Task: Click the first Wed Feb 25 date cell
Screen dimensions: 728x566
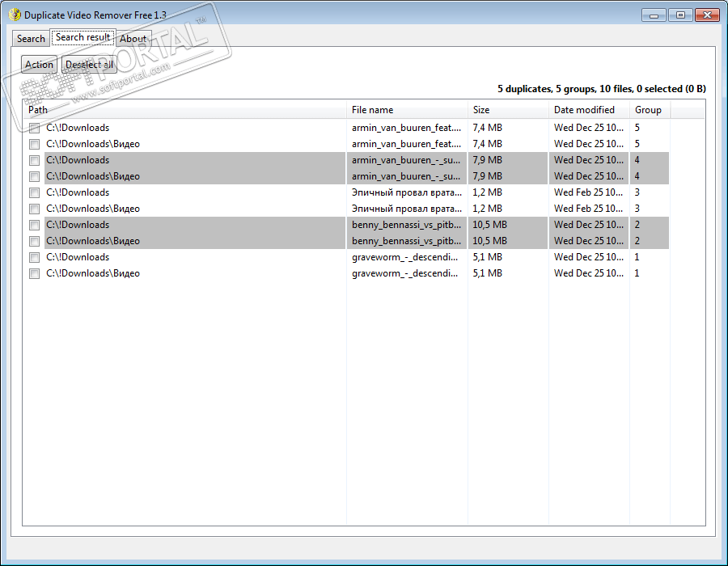Action: (589, 192)
